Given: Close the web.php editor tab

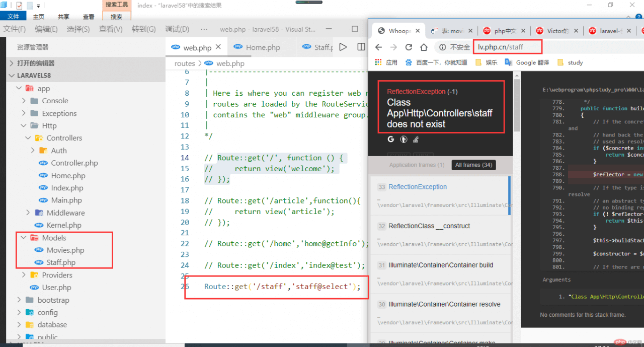Looking at the screenshot, I should tap(218, 47).
